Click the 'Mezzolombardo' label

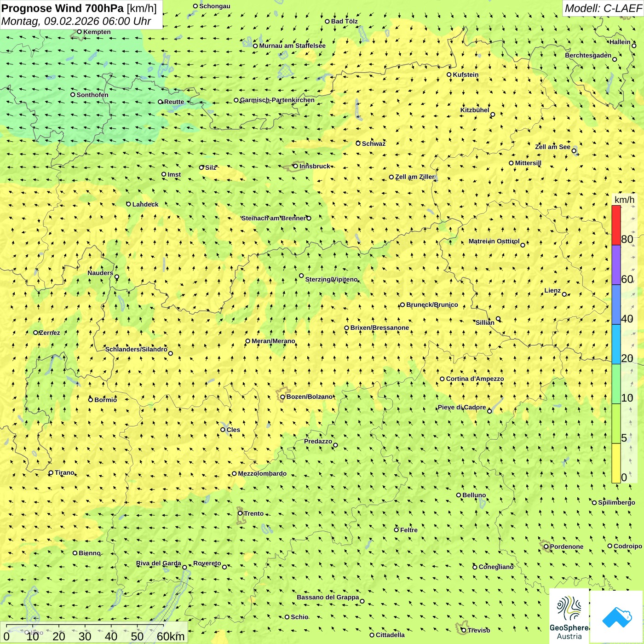point(262,473)
